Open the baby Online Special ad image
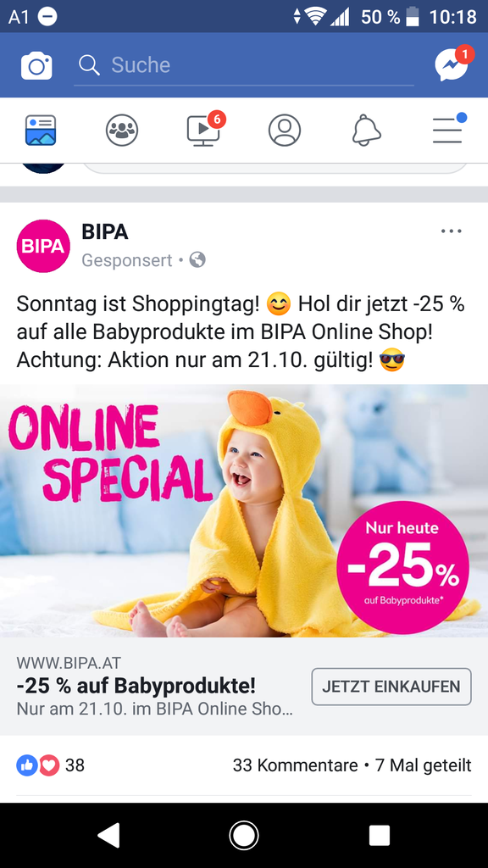The image size is (488, 868). [244, 510]
